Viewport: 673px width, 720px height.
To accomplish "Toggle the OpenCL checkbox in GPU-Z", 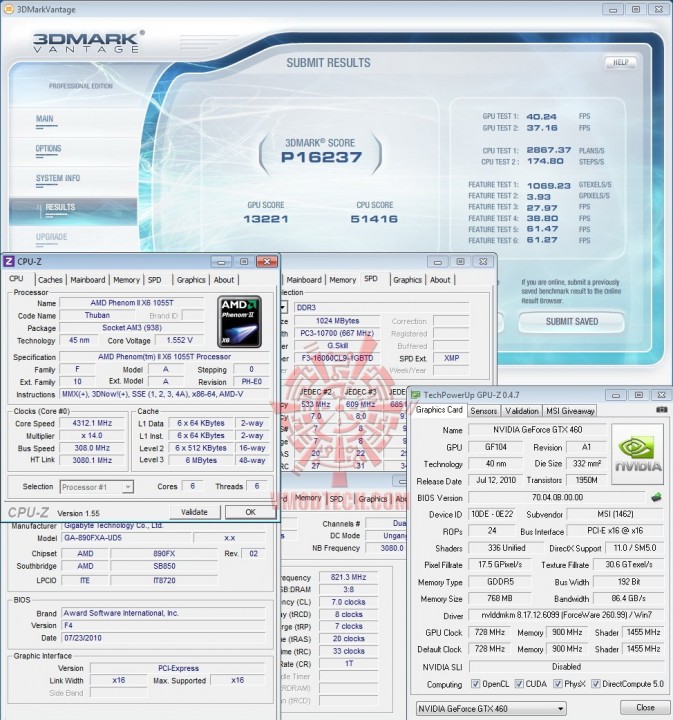I will pos(476,684).
